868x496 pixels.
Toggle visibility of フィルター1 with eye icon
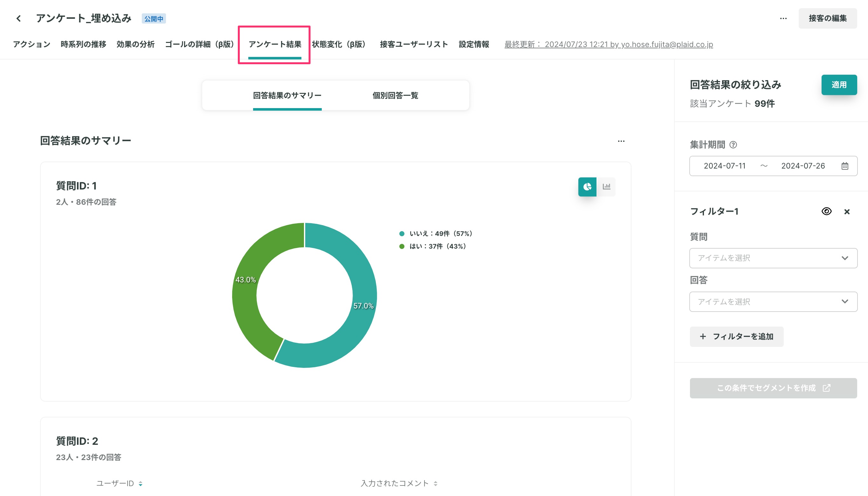click(x=826, y=211)
